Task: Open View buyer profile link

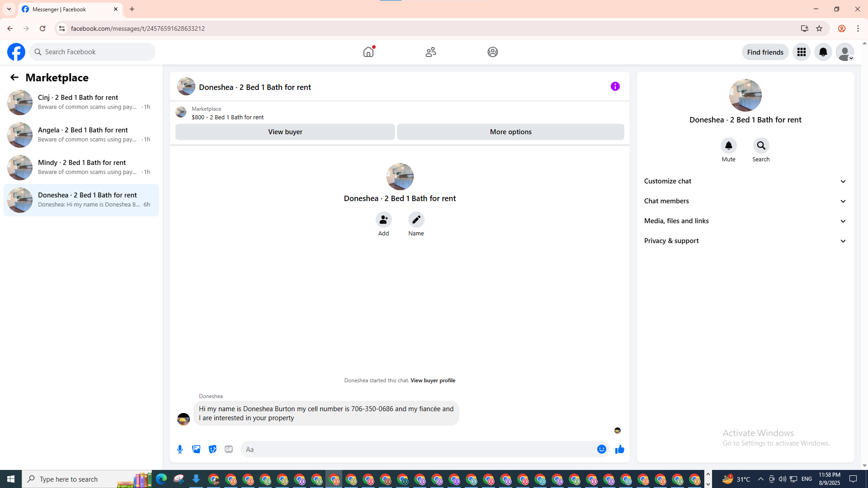Action: (x=433, y=380)
